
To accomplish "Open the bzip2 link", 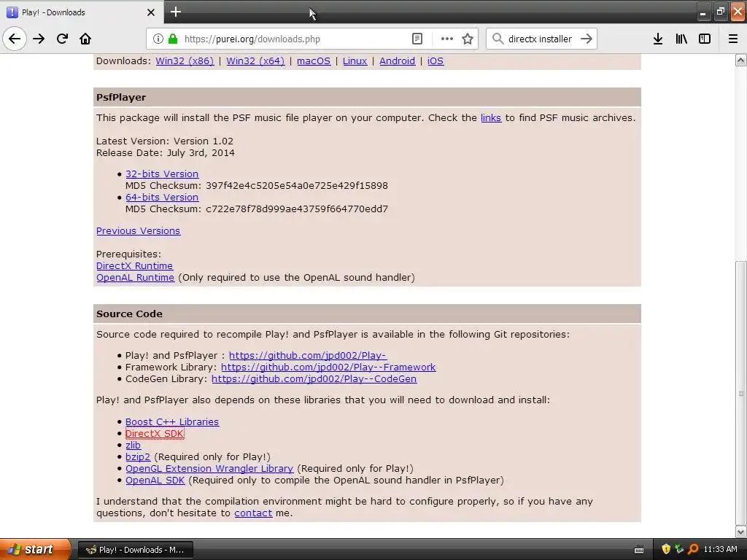I will [138, 457].
